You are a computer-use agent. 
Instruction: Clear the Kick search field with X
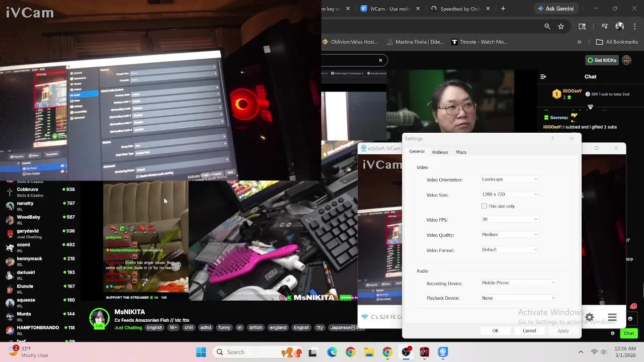pos(380,60)
